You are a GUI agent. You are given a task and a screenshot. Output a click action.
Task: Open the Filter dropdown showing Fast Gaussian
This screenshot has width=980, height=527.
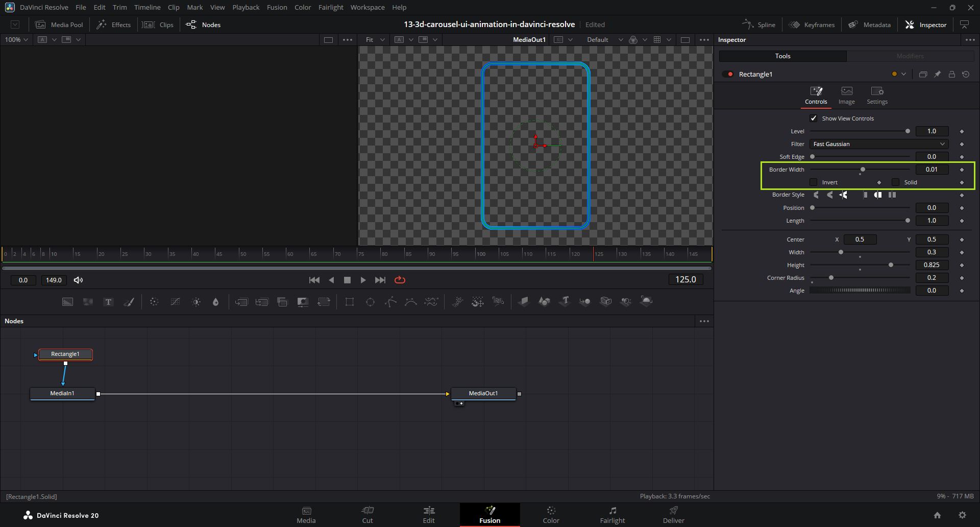click(x=878, y=144)
